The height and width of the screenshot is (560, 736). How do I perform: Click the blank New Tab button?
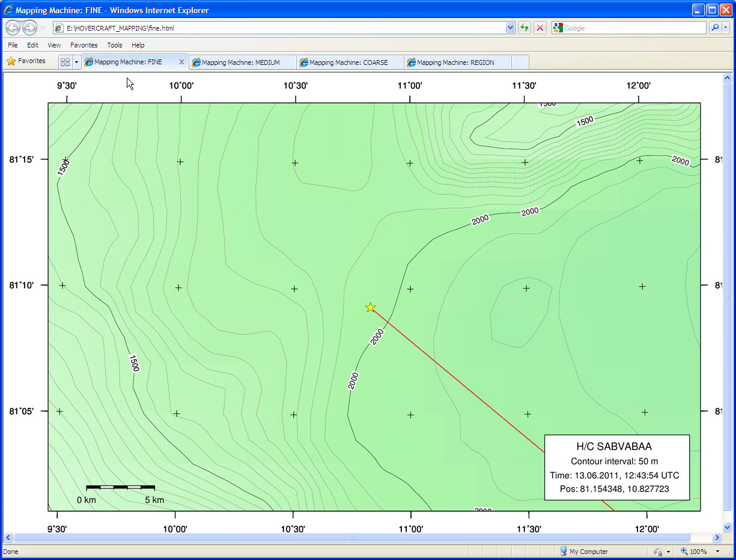tap(520, 62)
